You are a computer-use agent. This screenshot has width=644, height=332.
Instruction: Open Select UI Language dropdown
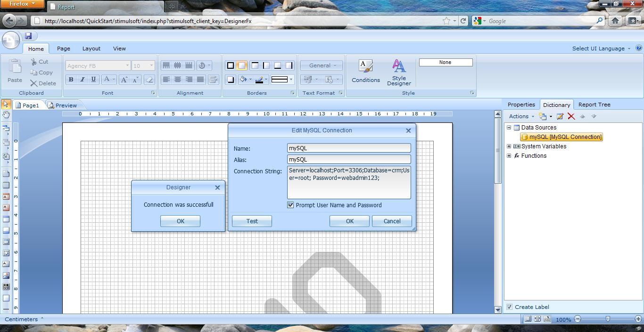(x=601, y=49)
